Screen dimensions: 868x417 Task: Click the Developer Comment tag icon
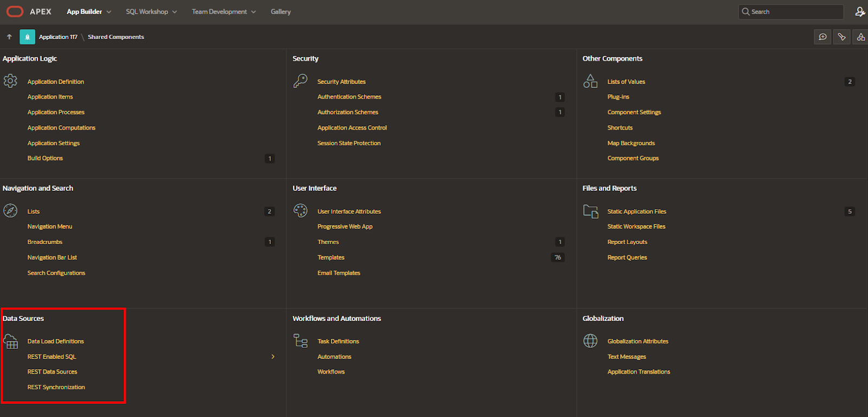pyautogui.click(x=841, y=37)
